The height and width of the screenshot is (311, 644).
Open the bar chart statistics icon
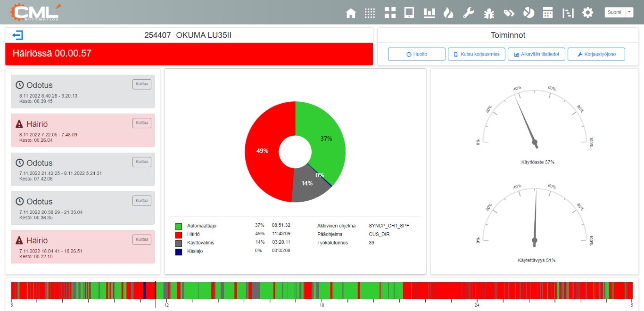[x=429, y=13]
